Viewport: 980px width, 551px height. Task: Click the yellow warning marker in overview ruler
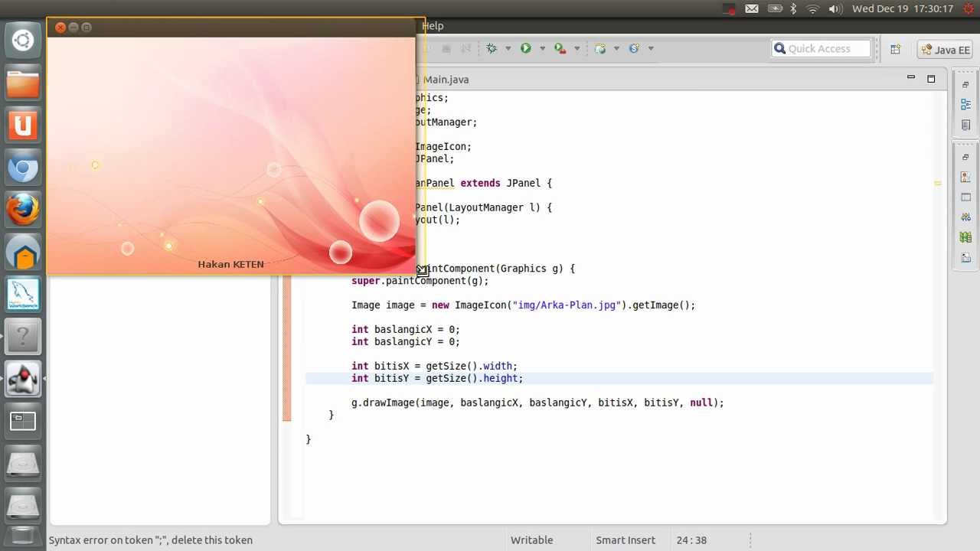[938, 184]
